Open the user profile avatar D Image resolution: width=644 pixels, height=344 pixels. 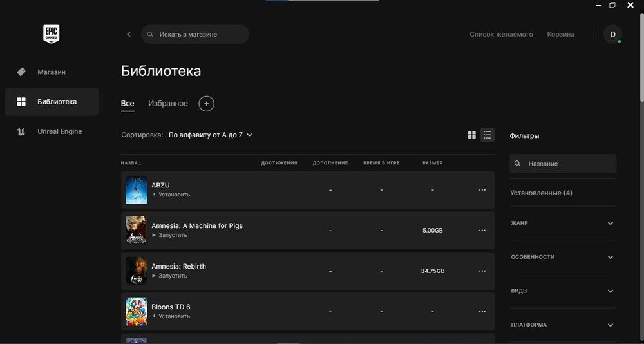pyautogui.click(x=612, y=34)
